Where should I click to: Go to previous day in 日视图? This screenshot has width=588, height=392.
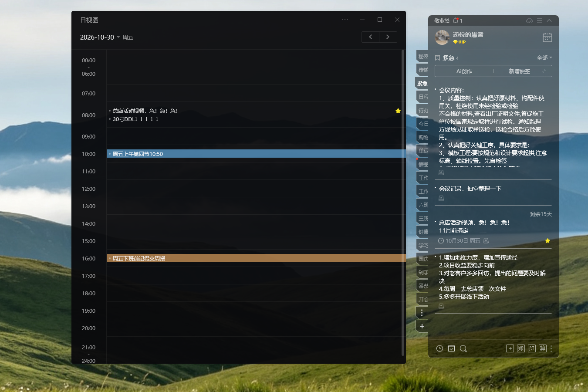[370, 37]
